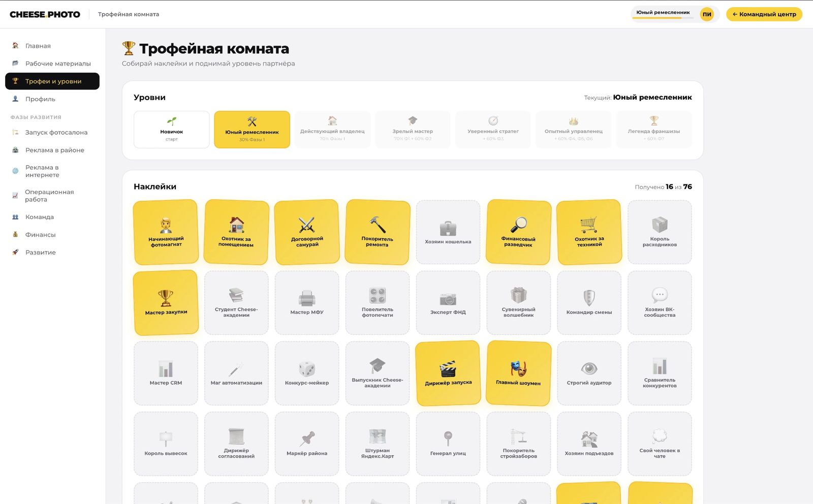Click the Договорной самурай swords sticker
Screen dimensions: 813x504
[307, 232]
